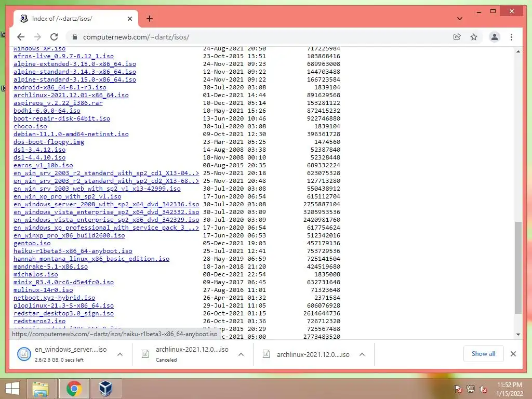Download en_win_xp_pro_with_sp2_vl.iso

tap(67, 197)
